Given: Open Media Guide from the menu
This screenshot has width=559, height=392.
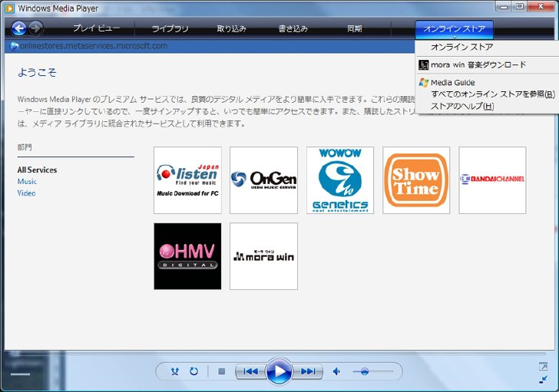Looking at the screenshot, I should coord(453,83).
